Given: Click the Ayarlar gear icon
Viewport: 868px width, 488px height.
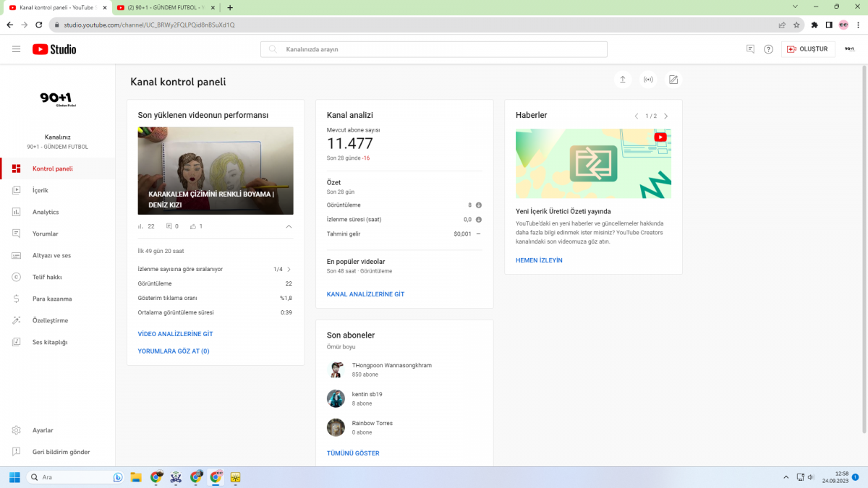Looking at the screenshot, I should pos(16,430).
